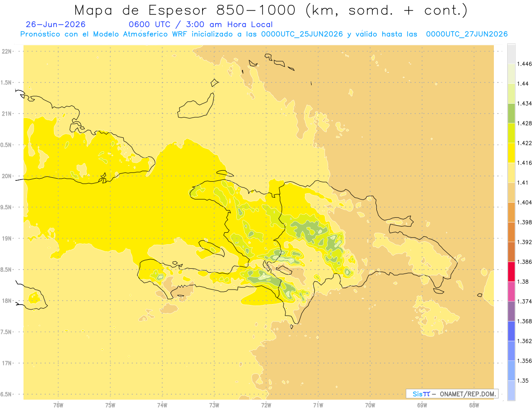Click the gray swatch atop the colorbar
The height and width of the screenshot is (411, 532).
pos(512,54)
